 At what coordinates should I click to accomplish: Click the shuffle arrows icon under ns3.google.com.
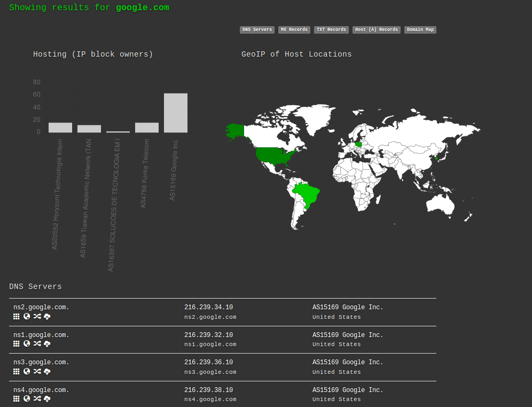tap(37, 371)
